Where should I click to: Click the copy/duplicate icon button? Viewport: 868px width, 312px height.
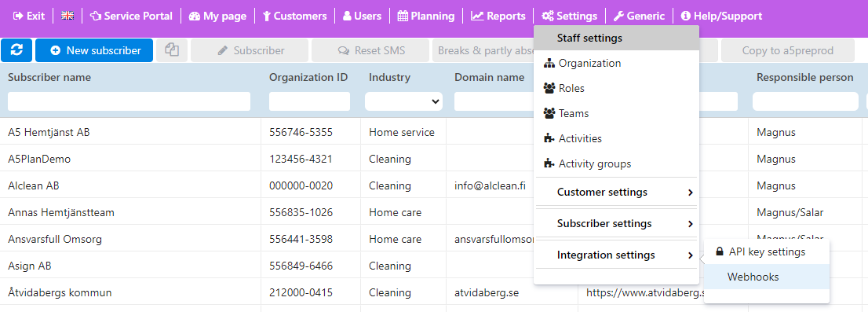tap(172, 50)
